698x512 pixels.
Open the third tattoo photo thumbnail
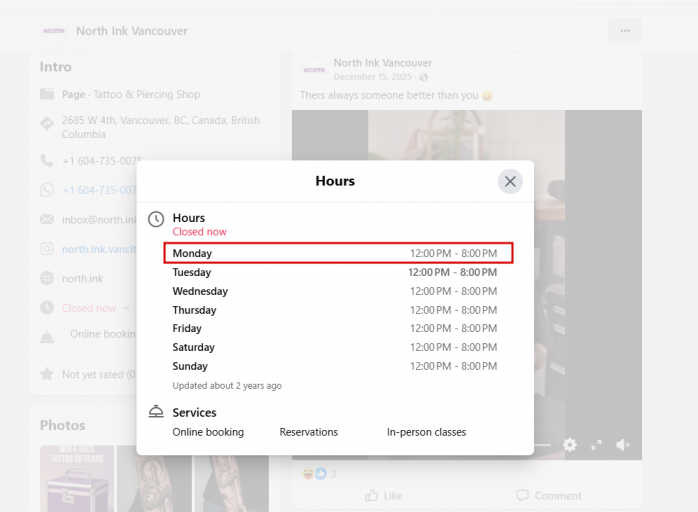point(231,479)
